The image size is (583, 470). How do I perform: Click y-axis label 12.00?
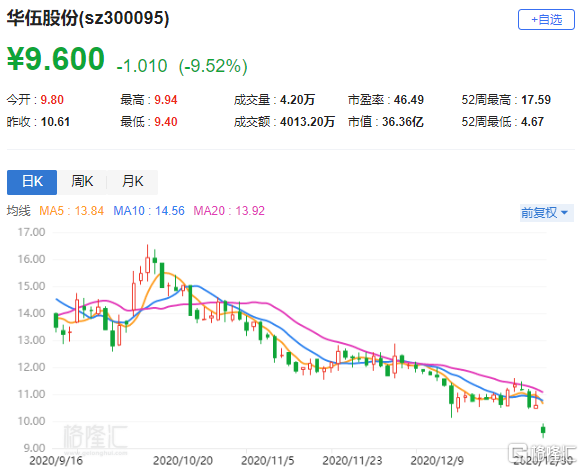pyautogui.click(x=32, y=367)
